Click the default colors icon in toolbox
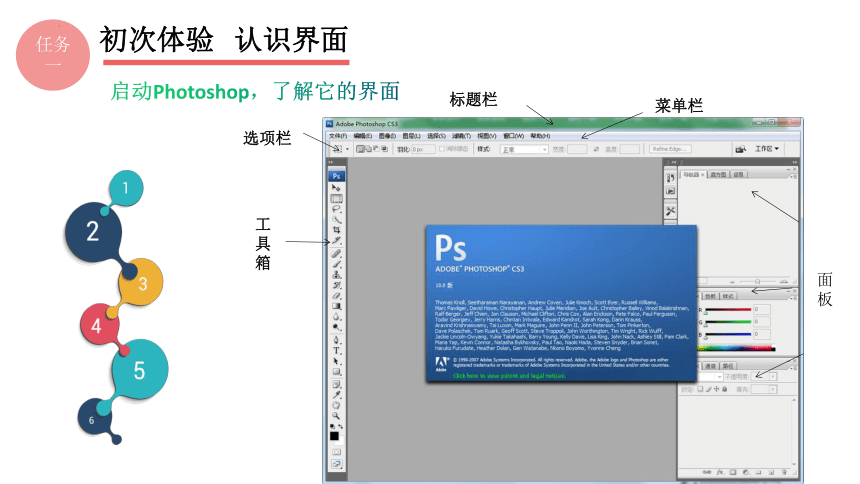Viewport: 860px width, 484px height. click(332, 426)
